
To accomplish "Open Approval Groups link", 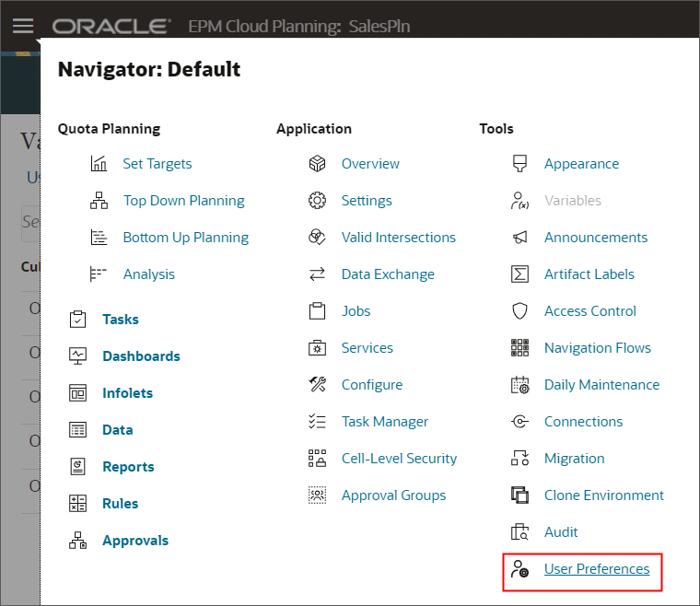I will 394,495.
